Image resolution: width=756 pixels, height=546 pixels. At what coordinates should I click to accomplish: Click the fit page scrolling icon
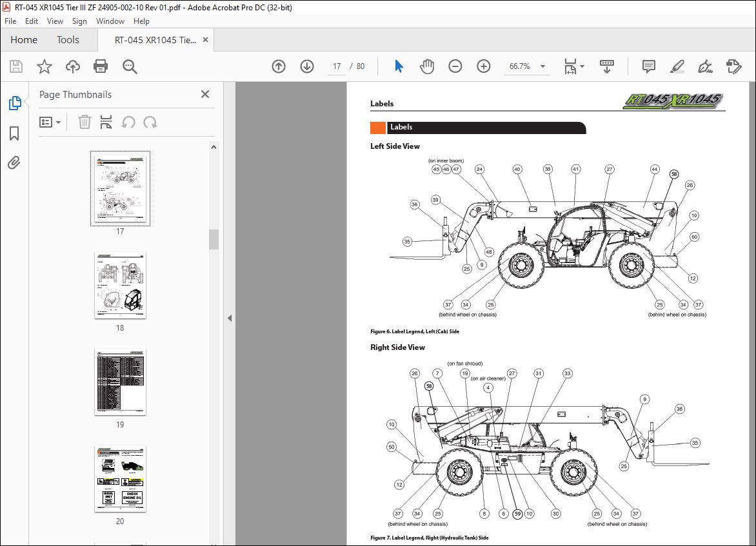pos(570,66)
